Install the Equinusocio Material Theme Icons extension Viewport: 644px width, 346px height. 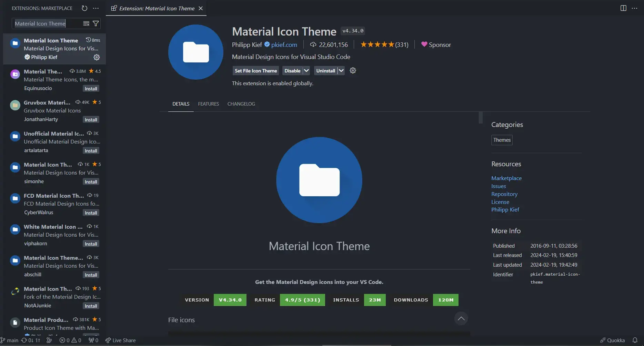pyautogui.click(x=91, y=89)
